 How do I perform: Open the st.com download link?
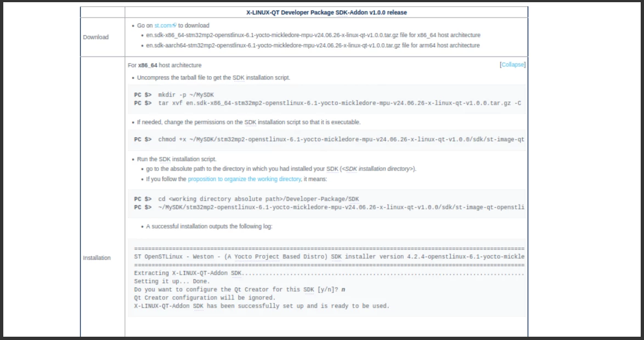[x=162, y=25]
